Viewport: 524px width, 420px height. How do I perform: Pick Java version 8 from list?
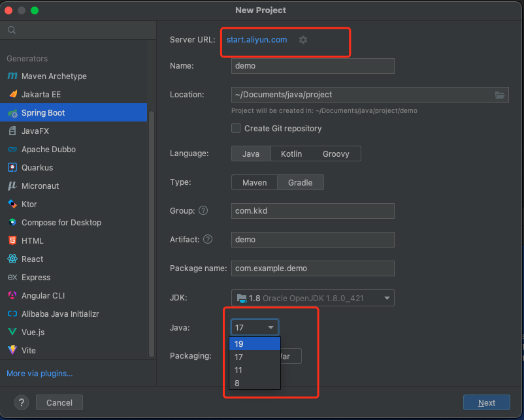(x=255, y=383)
